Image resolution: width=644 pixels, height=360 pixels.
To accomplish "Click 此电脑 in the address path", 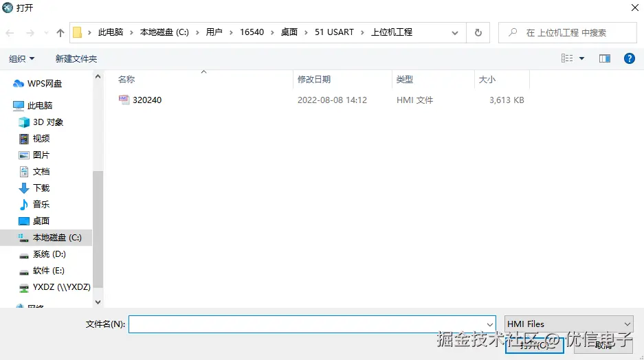I will (111, 32).
